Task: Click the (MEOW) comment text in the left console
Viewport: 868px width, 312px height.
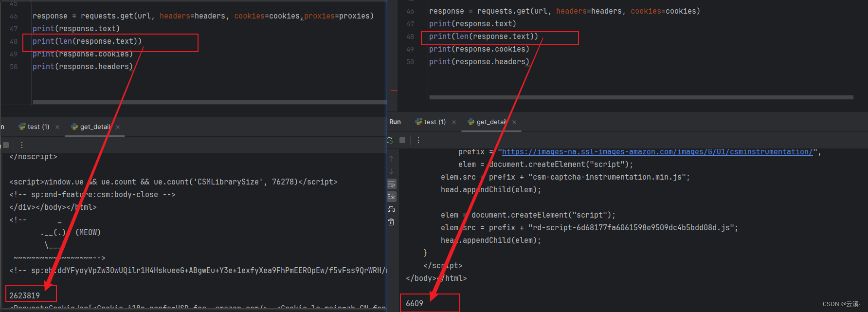Action: (x=88, y=233)
